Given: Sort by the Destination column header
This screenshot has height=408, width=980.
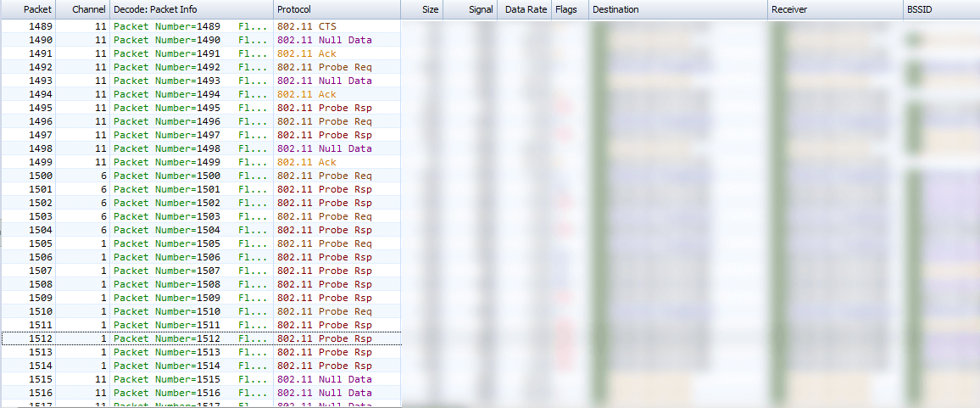Looking at the screenshot, I should tap(677, 9).
